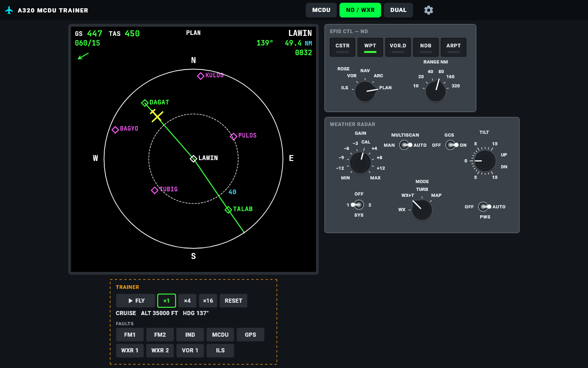Select the BAGYO waypoint diamond
Screen dimensions: 588x368
pos(115,130)
